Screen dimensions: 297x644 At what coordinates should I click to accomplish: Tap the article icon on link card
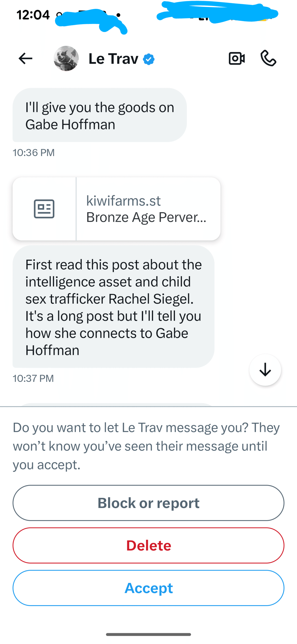(44, 209)
